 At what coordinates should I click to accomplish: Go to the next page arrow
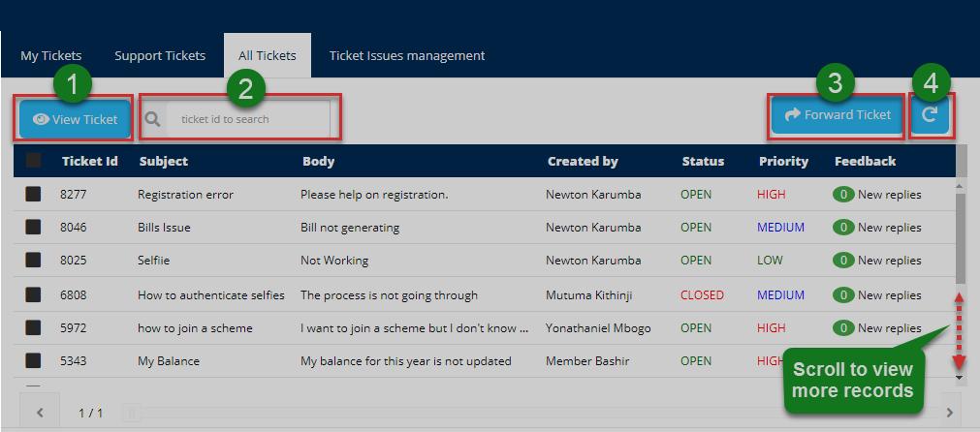tap(948, 413)
